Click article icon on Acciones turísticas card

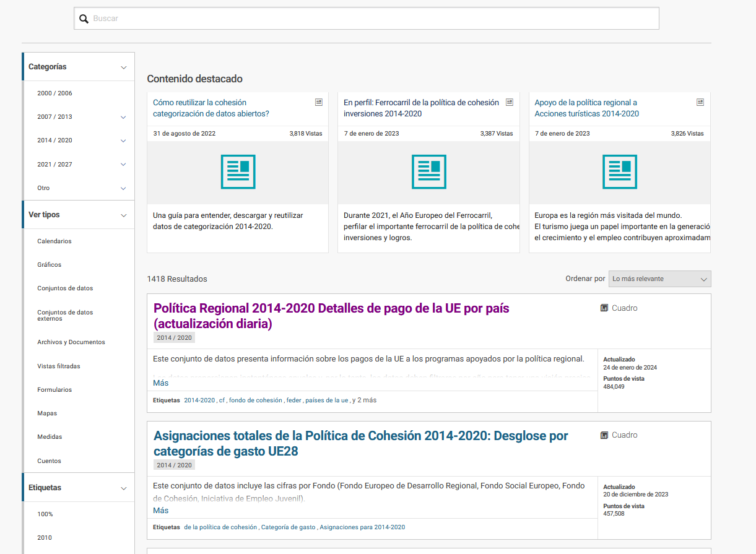(700, 102)
